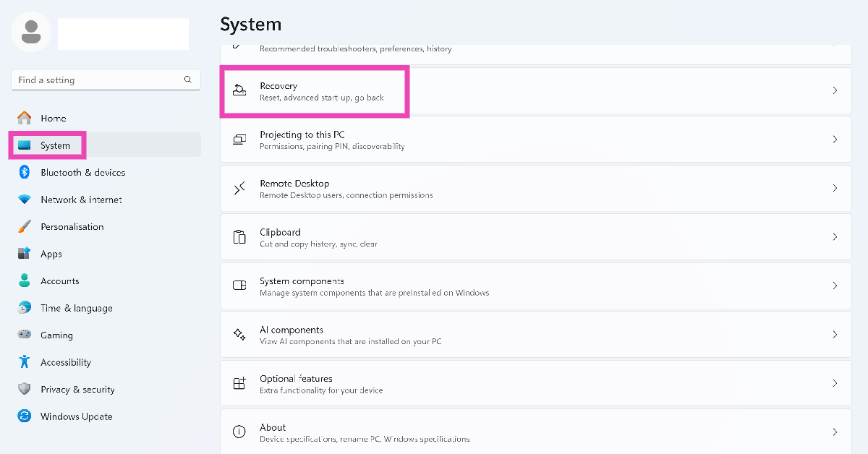Select Personalisation in the sidebar
Screen dimensions: 868x454
(x=72, y=227)
